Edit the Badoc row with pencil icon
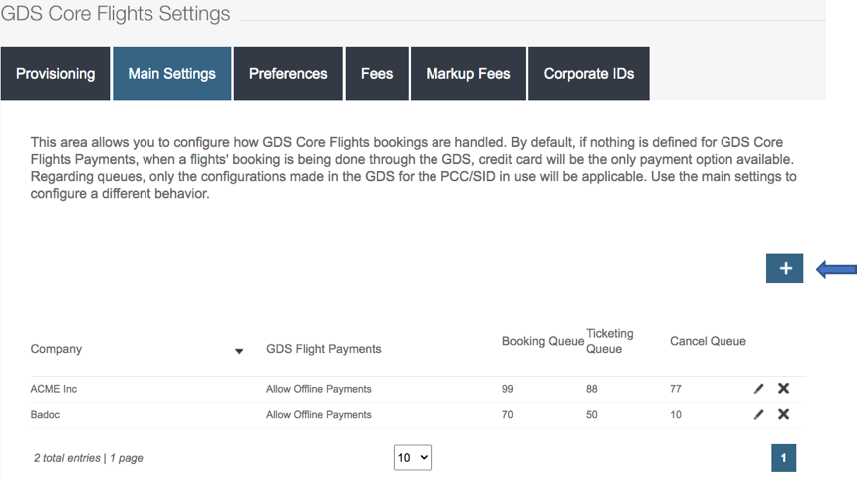The image size is (868, 494). (759, 414)
